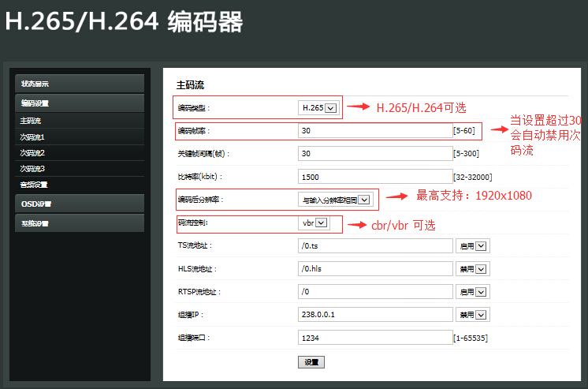Screen dimensions: 588x389
Task: Focus the TS流地址 field showing /0.ts
Action: [375, 246]
